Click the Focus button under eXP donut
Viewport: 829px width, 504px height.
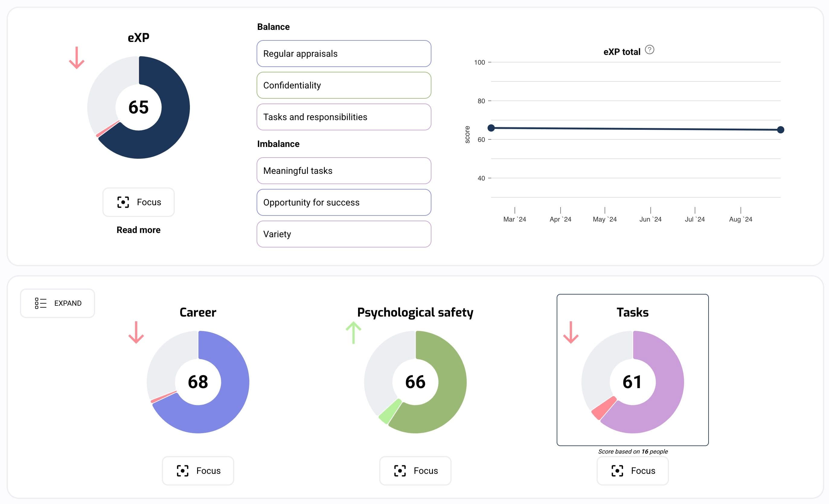click(139, 202)
